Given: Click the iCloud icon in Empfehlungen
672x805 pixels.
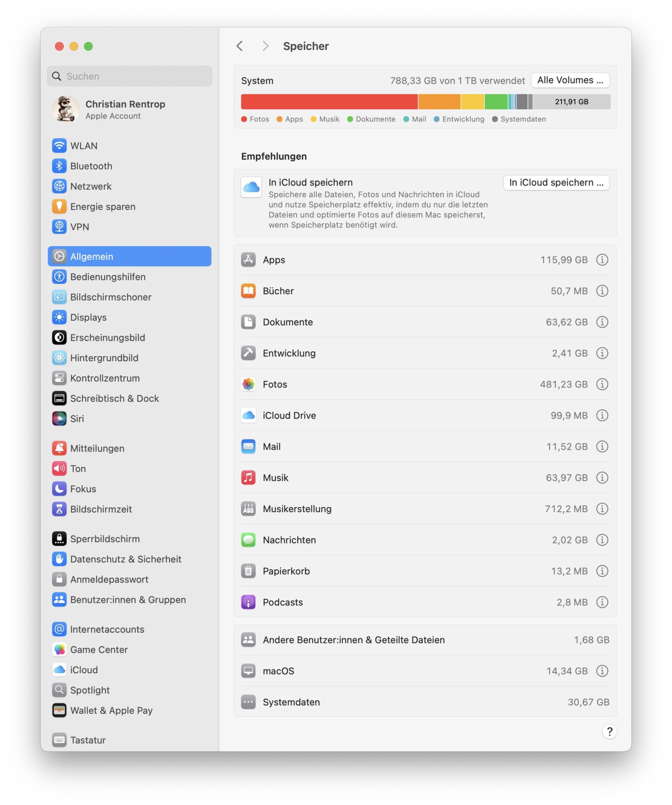Looking at the screenshot, I should 251,187.
